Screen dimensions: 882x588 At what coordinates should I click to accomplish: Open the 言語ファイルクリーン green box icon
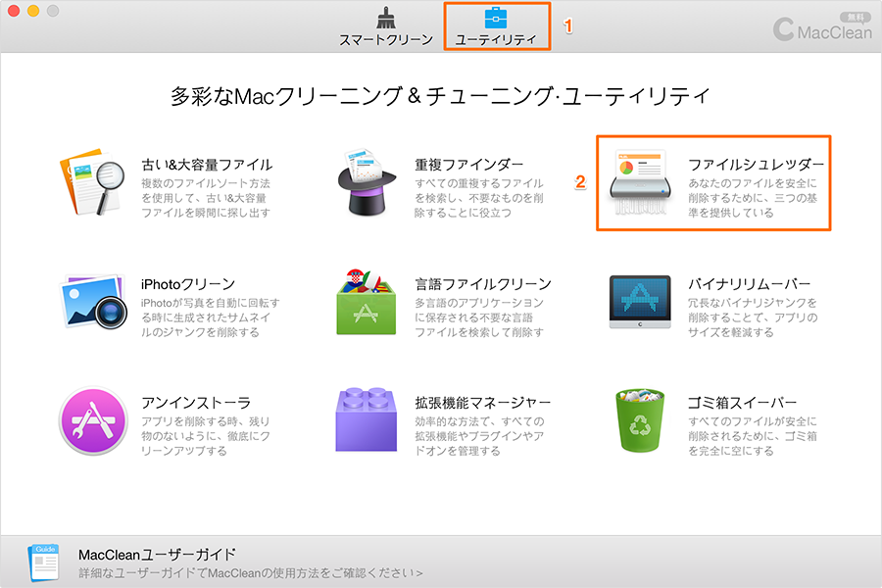(x=367, y=303)
